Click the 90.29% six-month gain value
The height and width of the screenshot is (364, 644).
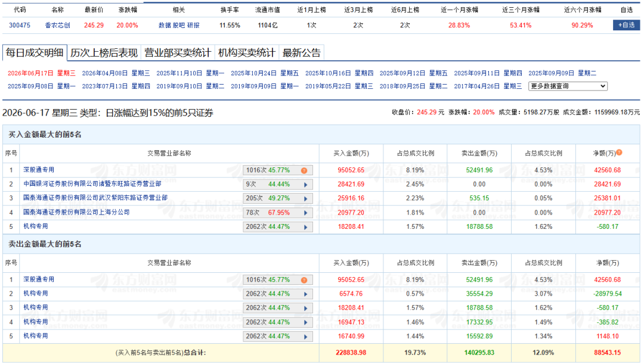(x=582, y=26)
